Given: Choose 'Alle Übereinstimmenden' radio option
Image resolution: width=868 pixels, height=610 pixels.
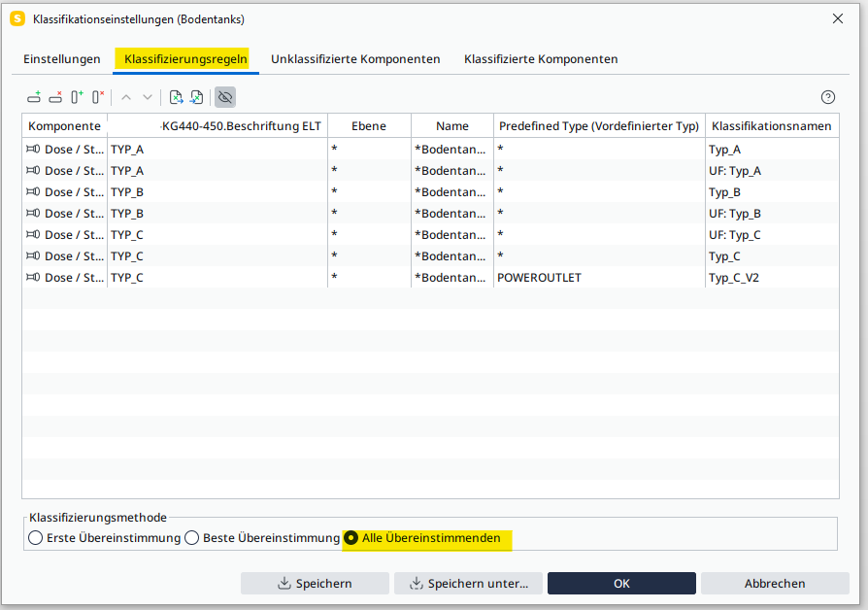Looking at the screenshot, I should coord(351,538).
